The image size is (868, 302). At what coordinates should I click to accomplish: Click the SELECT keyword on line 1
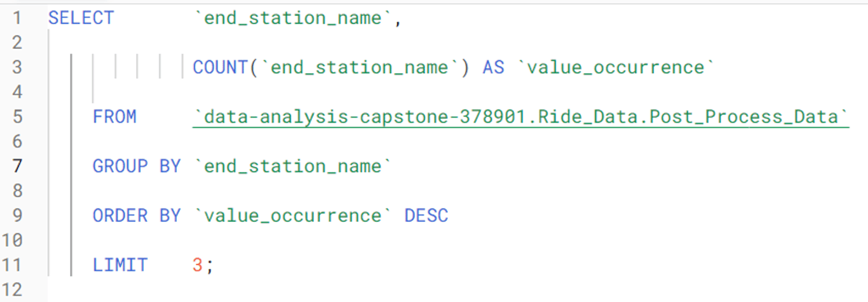click(81, 18)
